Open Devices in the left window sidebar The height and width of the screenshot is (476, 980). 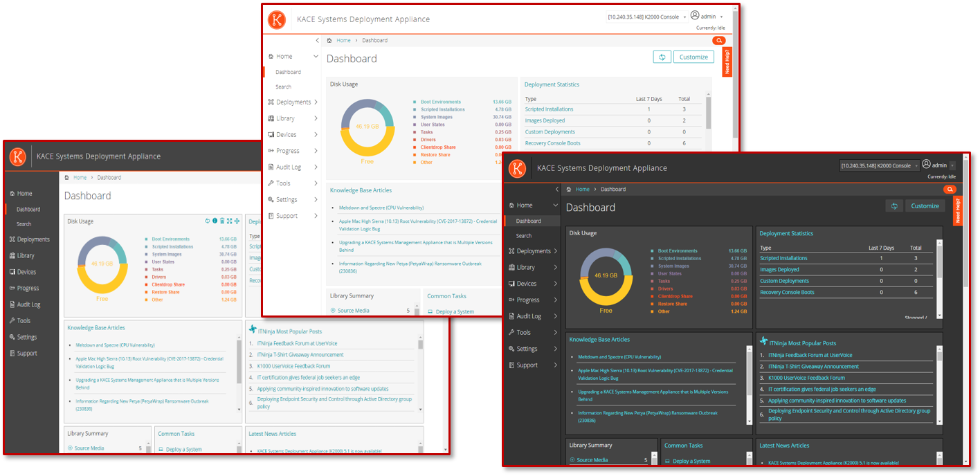point(22,272)
